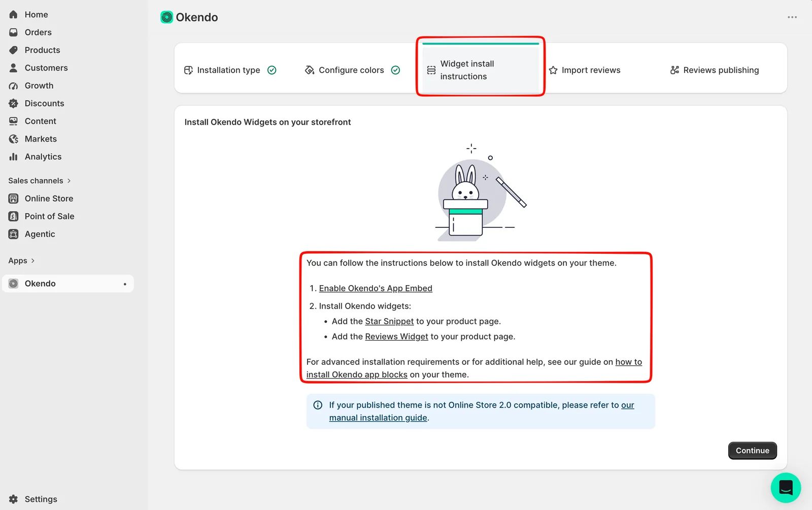
Task: Click the Installation type completed checkmark
Action: pyautogui.click(x=272, y=70)
